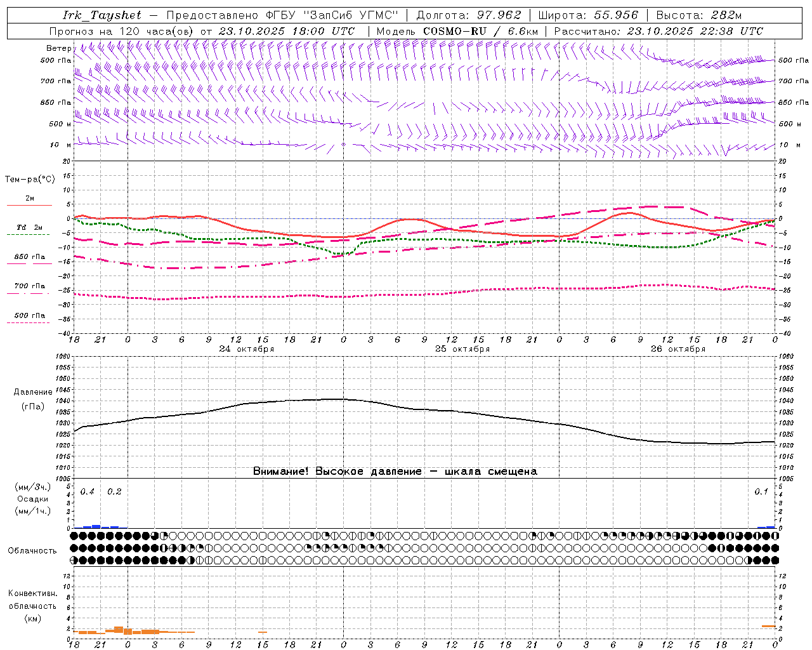The width and height of the screenshot is (812, 650).
Task: Click the Осадки precipitation label
Action: pos(33,499)
